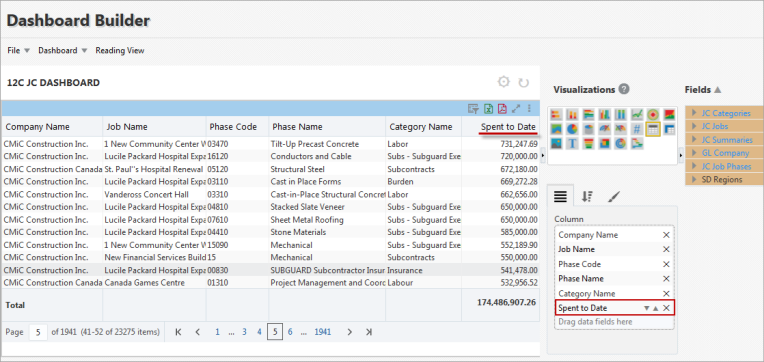Jump to page 1941 link

323,332
